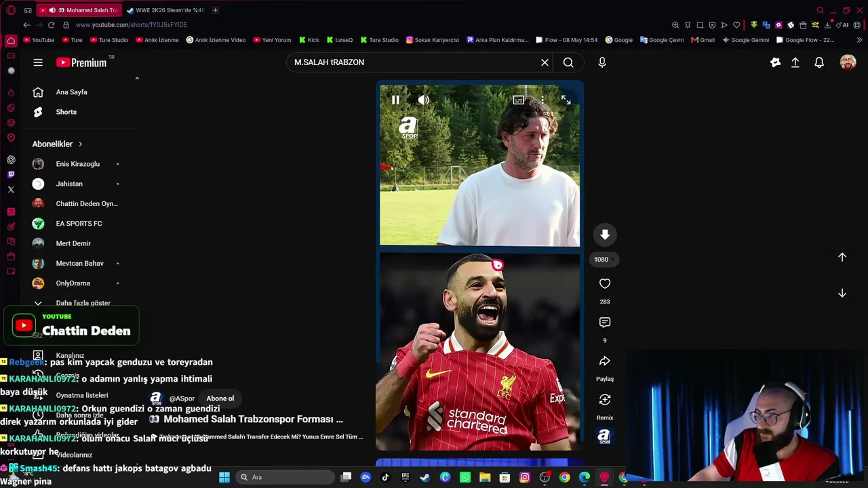
Task: Open a new browser tab
Action: tap(215, 10)
